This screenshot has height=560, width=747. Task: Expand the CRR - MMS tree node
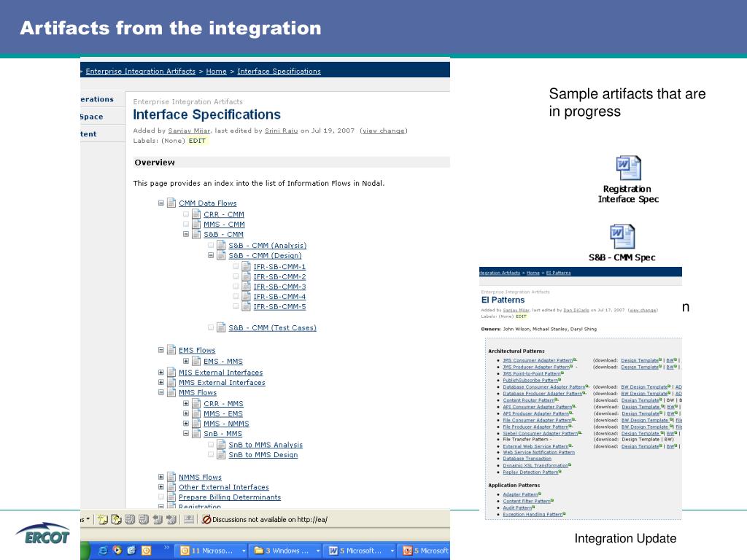186,403
